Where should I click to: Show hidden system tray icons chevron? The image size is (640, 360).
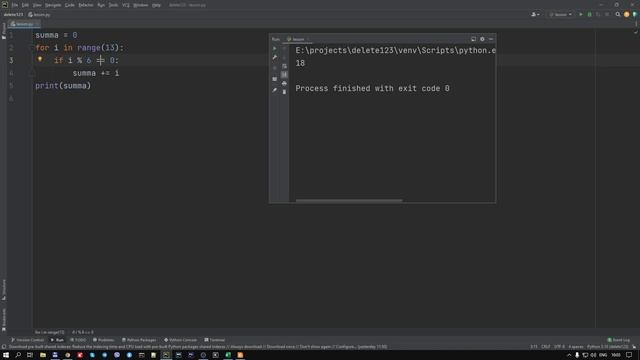[569, 355]
